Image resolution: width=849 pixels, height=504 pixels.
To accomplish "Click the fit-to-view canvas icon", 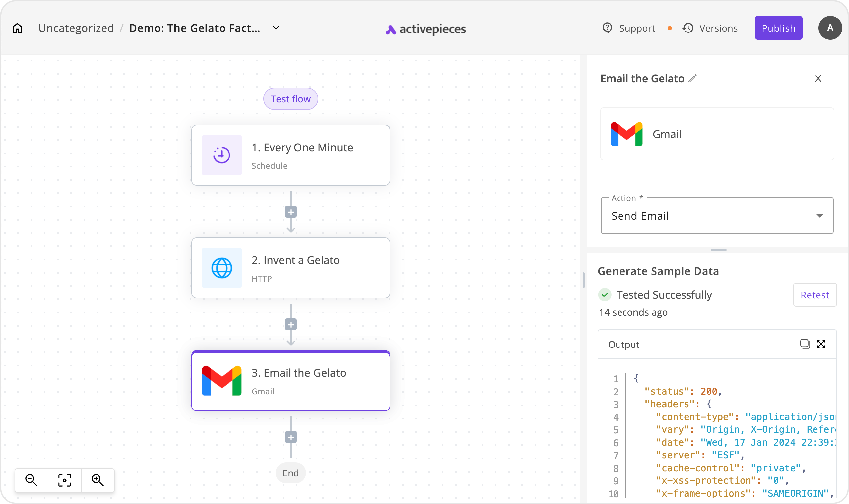I will 65,480.
